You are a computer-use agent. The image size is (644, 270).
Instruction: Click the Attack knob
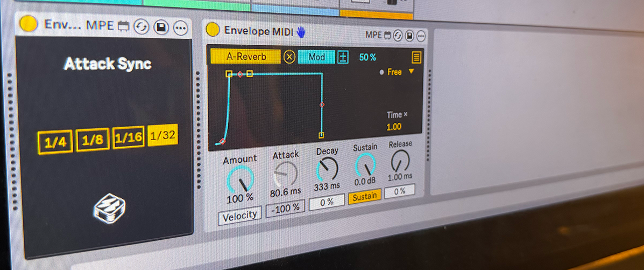coord(286,174)
